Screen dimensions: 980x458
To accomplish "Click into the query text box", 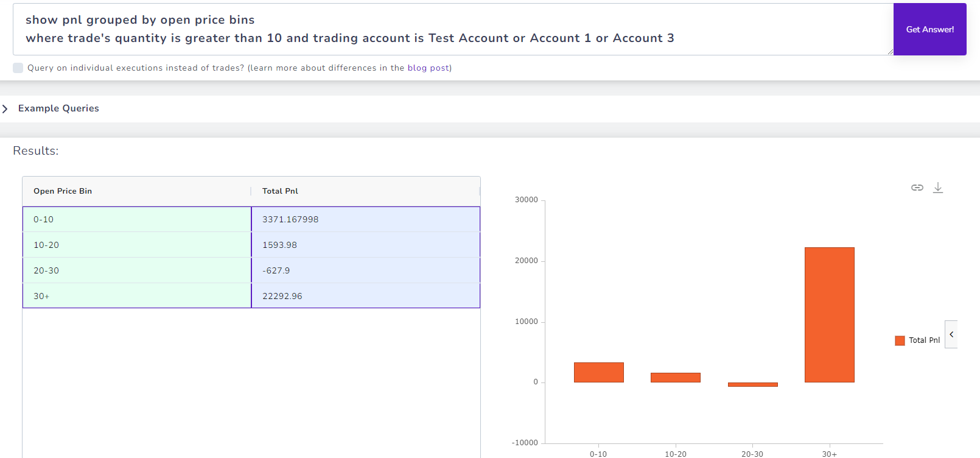I will click(x=453, y=29).
